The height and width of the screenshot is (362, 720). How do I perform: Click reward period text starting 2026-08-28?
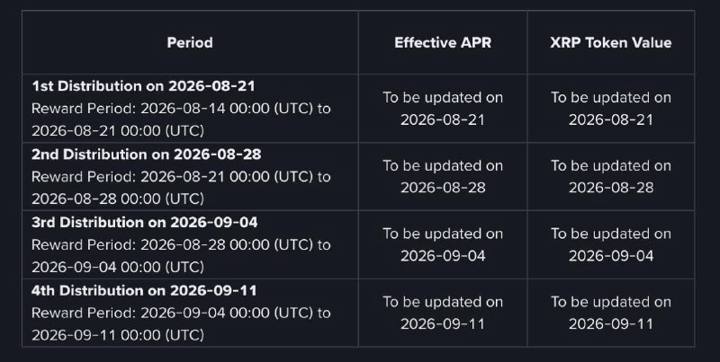(181, 256)
